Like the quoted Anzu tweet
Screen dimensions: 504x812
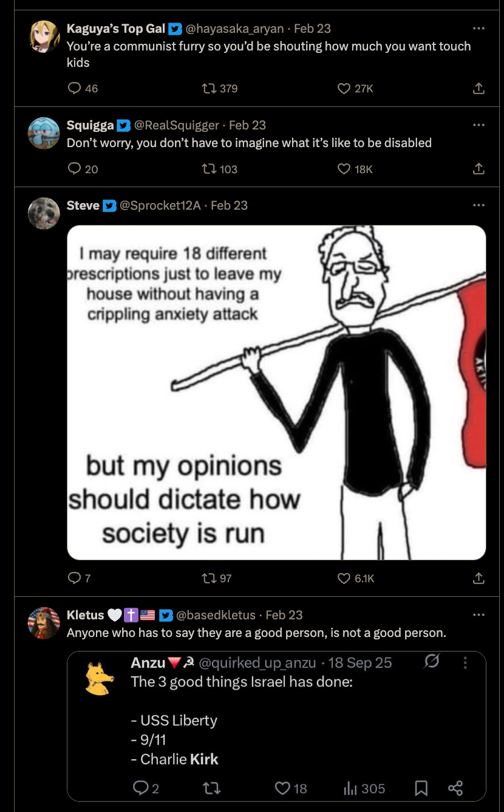click(282, 788)
